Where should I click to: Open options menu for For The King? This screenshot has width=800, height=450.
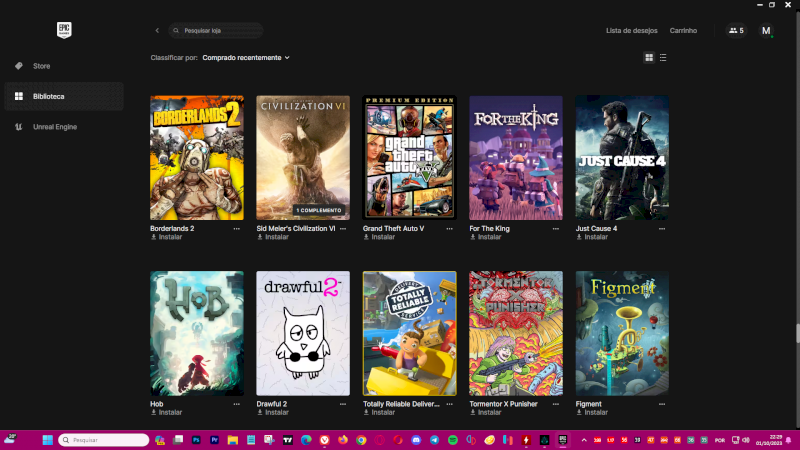point(556,229)
